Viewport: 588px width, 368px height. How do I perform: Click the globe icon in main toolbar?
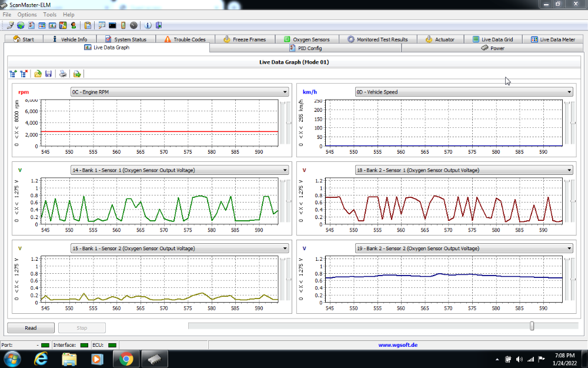21,25
